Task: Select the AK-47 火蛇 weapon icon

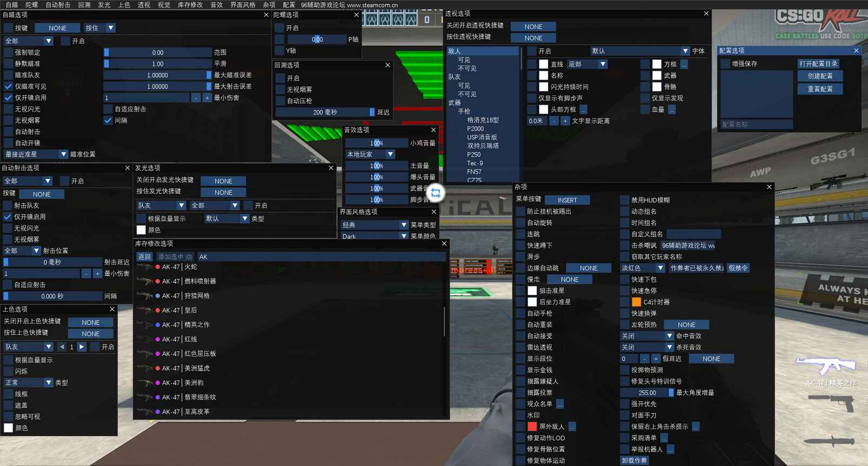Action: point(145,267)
